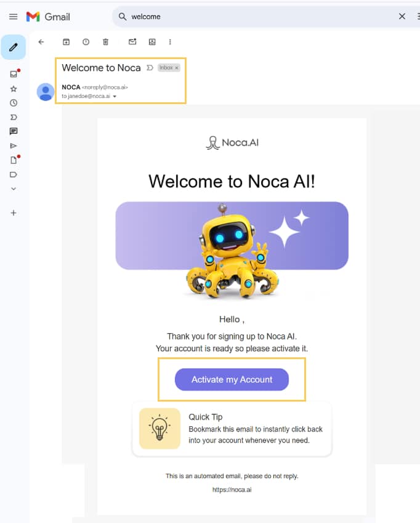Compose a new email with pencil button
420x523 pixels.
pos(14,47)
